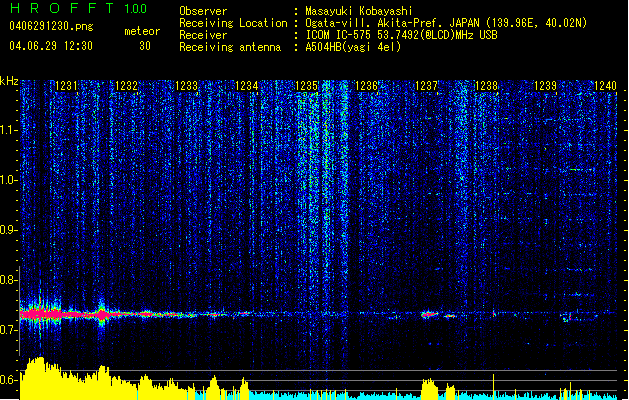Select the file name 0406291230.png
This screenshot has width=629, height=400.
click(x=51, y=26)
